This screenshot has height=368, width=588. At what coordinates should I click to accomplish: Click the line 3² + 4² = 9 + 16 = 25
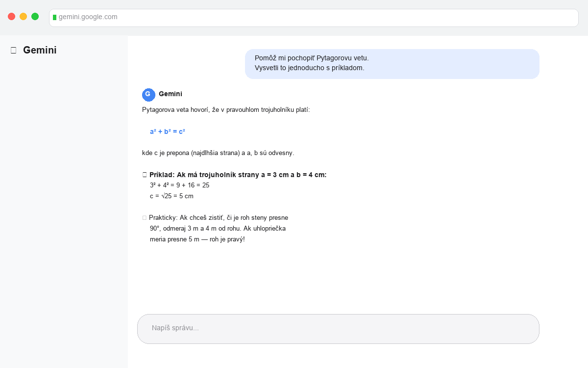pyautogui.click(x=180, y=185)
